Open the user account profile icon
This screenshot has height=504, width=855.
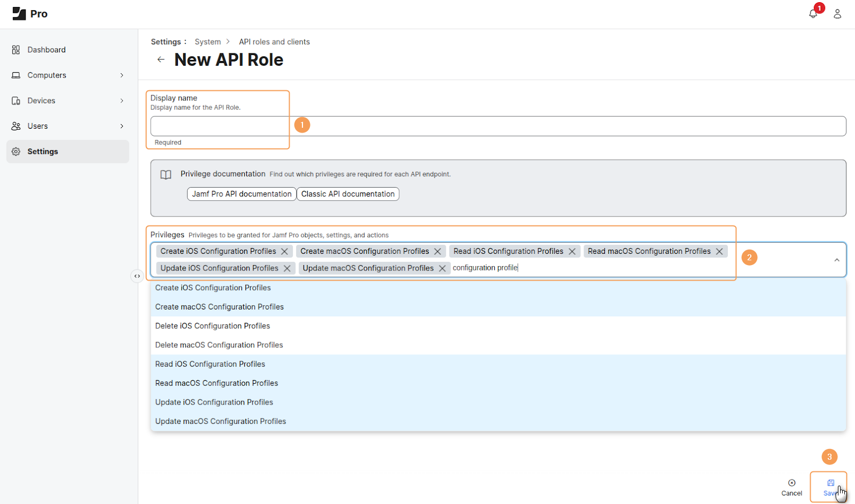[837, 14]
